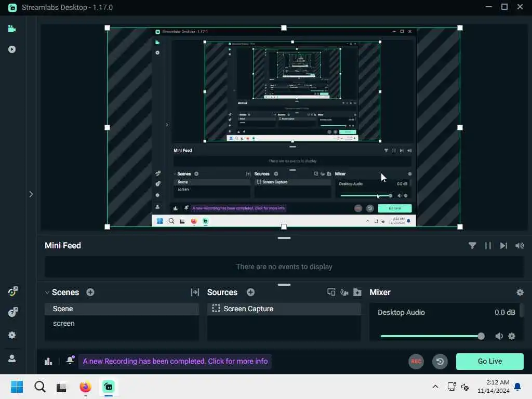532x399 pixels.
Task: Click the Desktop Audio 0.0 dB value
Action: pos(505,312)
